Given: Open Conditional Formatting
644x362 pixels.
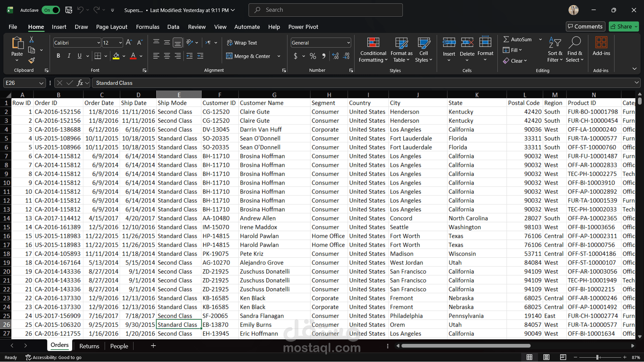Looking at the screenshot, I should pos(373,50).
